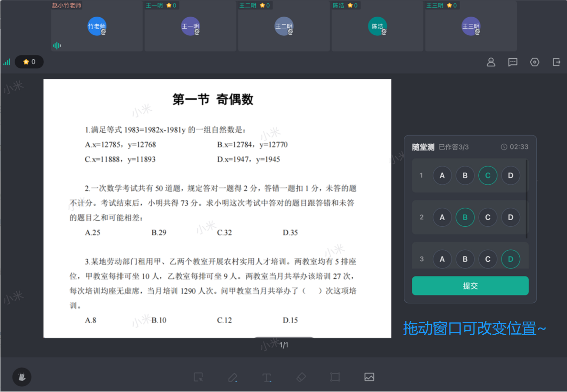
Task: Click option C.12 in question 3
Action: click(x=224, y=320)
